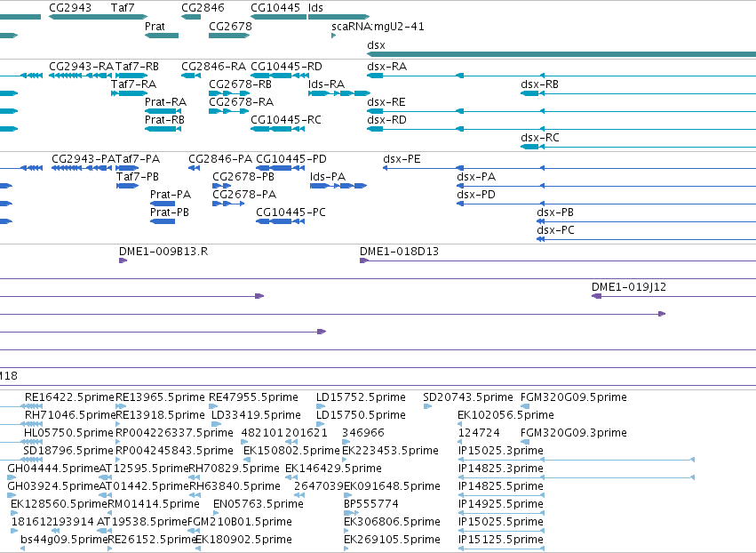
Task: Select the CG10445-RC transcript label
Action: coord(286,120)
